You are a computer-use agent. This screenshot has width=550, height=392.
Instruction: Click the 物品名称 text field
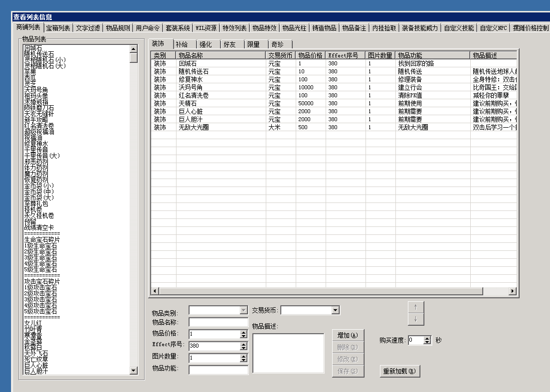pyautogui.click(x=218, y=322)
